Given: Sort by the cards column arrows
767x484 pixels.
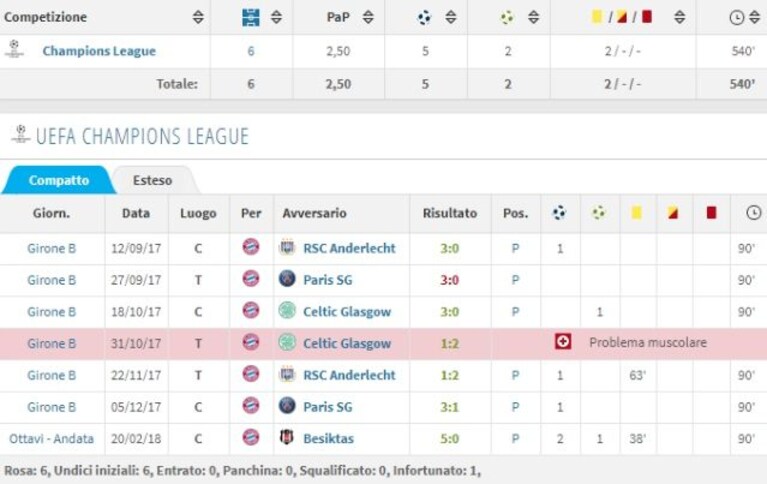Looking at the screenshot, I should (x=679, y=17).
